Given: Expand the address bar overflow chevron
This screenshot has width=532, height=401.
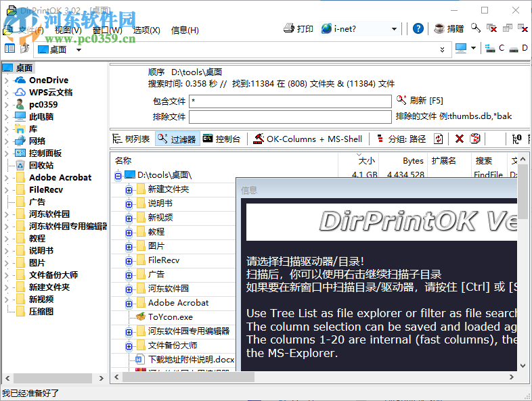Looking at the screenshot, I should (x=442, y=49).
